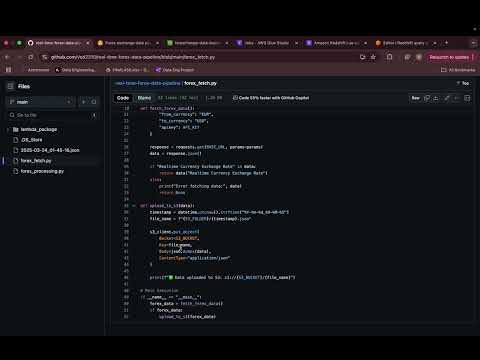Open forex_processing.py in file tree
Screen dimensions: 480x360
coord(42,171)
